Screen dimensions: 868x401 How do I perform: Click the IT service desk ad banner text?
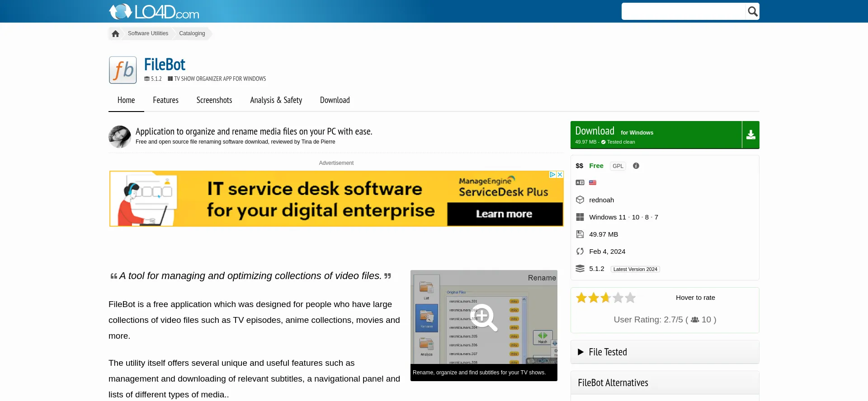point(321,199)
